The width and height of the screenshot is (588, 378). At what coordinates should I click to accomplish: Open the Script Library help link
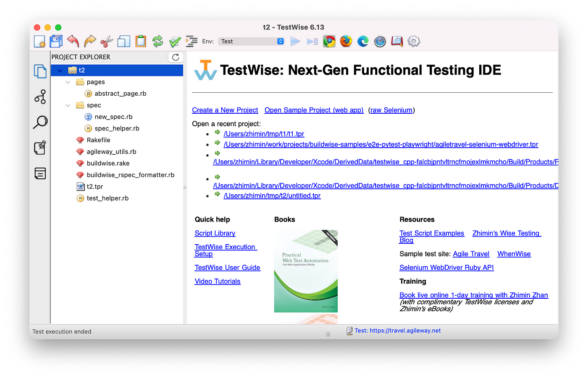click(215, 233)
